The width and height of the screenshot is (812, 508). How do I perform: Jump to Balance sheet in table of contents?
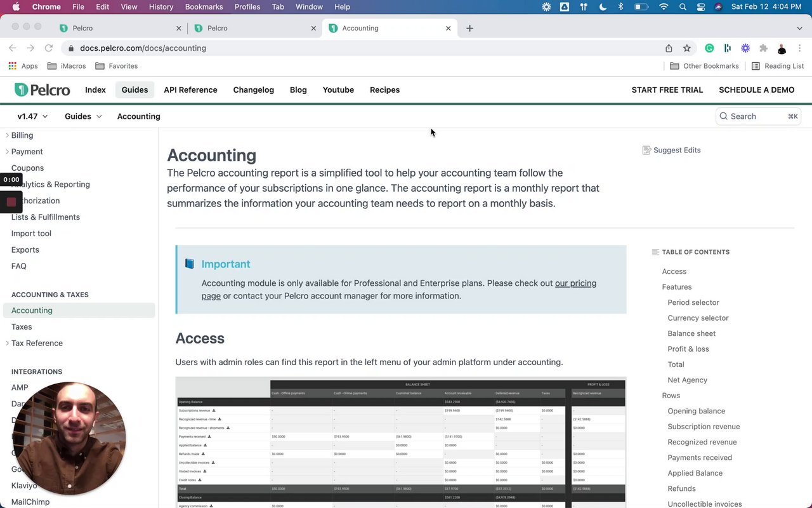coord(691,333)
